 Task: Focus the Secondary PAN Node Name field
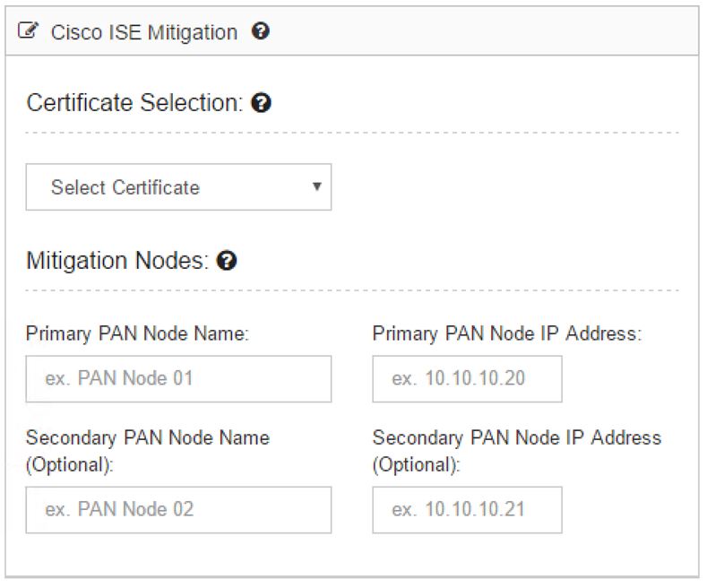(178, 510)
